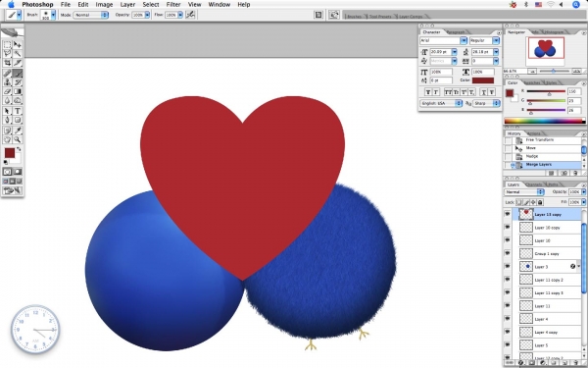
Task: Select the Hand tool
Action: coord(7,139)
